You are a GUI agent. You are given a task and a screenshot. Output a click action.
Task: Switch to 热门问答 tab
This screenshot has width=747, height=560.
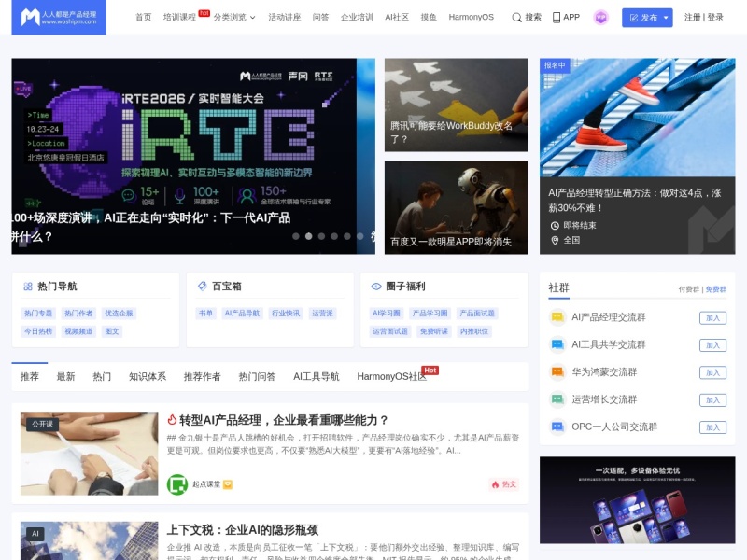pyautogui.click(x=258, y=377)
